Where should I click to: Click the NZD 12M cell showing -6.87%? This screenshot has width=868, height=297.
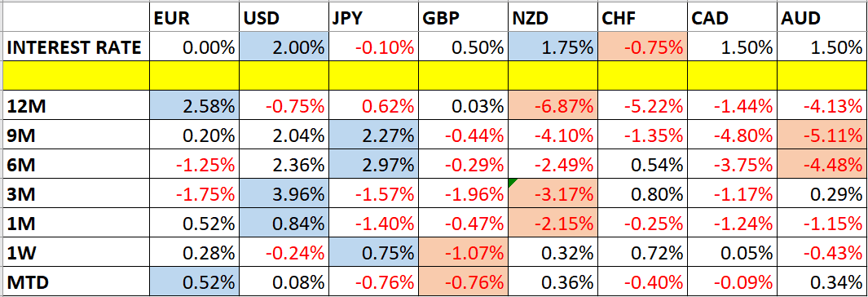553,105
